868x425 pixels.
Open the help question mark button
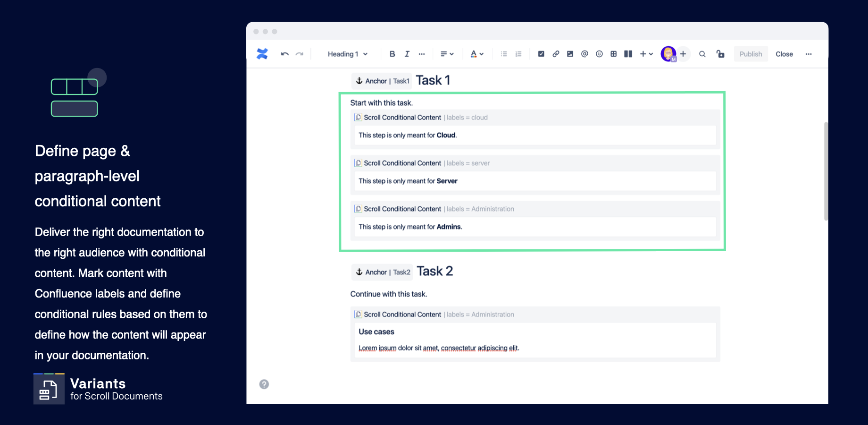(264, 384)
